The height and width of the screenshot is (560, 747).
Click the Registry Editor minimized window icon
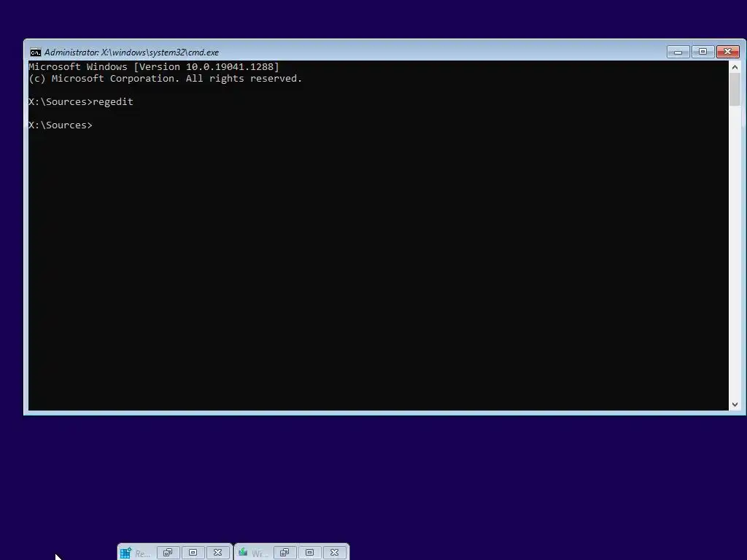click(125, 553)
